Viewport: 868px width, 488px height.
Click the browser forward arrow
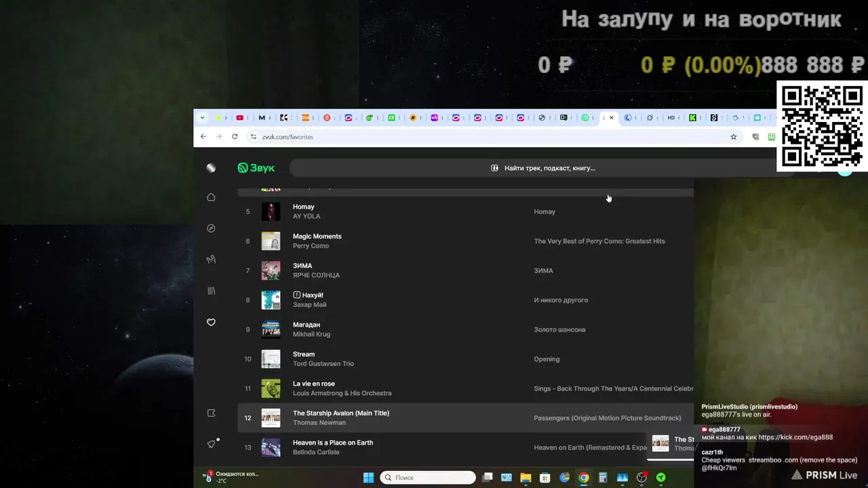218,136
